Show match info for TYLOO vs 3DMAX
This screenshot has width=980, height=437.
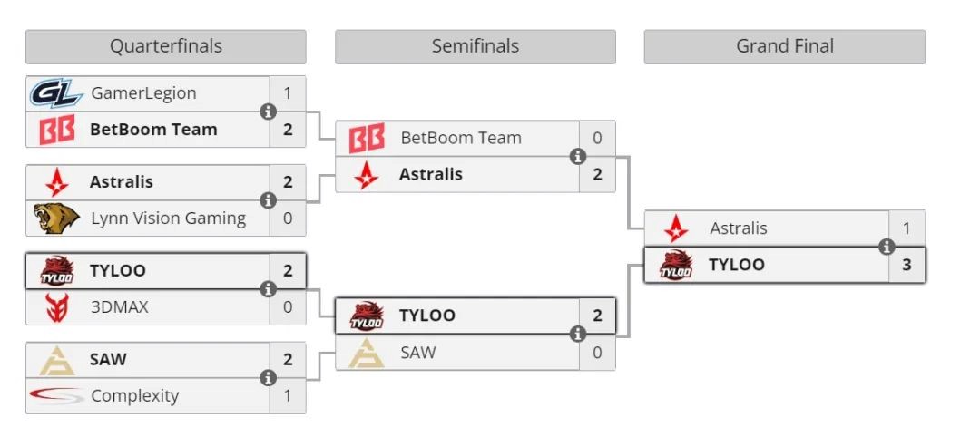tap(268, 289)
